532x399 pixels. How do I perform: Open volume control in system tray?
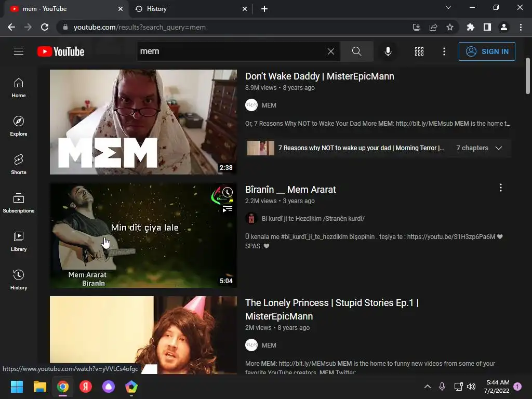point(471,387)
